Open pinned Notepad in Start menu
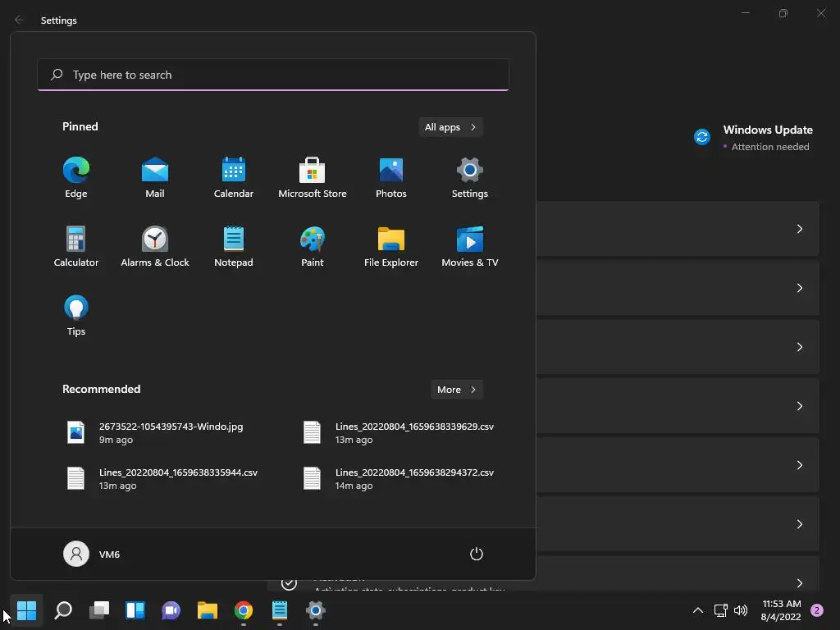The image size is (840, 630). point(234,246)
